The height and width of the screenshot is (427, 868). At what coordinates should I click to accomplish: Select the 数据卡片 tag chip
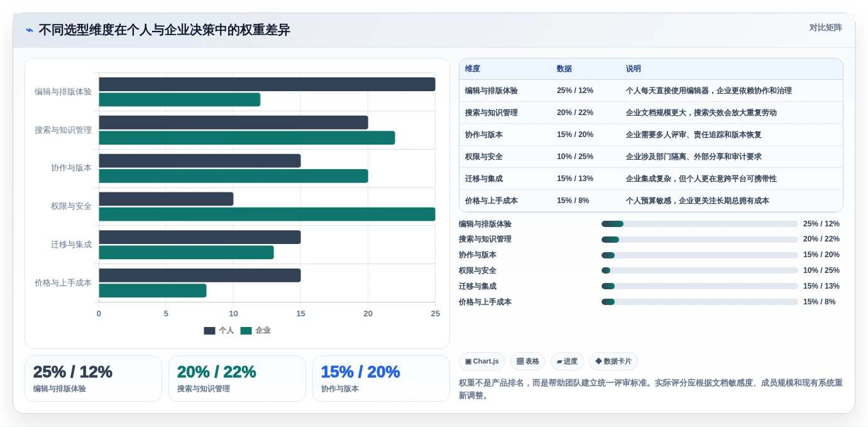click(x=613, y=362)
